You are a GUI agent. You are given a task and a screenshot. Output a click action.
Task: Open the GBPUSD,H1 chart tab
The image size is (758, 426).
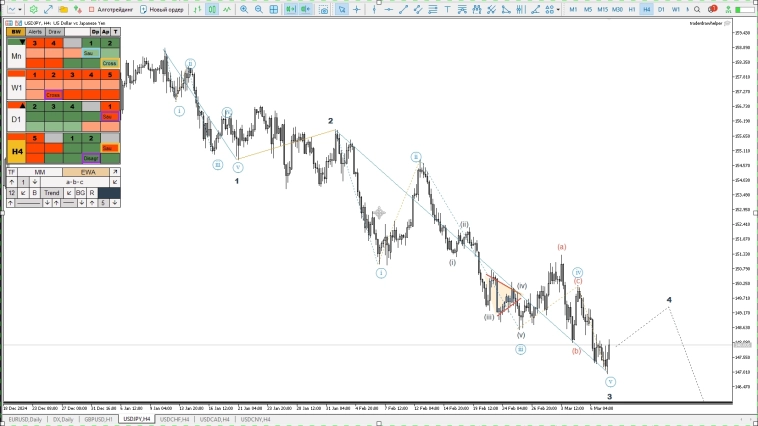click(98, 419)
